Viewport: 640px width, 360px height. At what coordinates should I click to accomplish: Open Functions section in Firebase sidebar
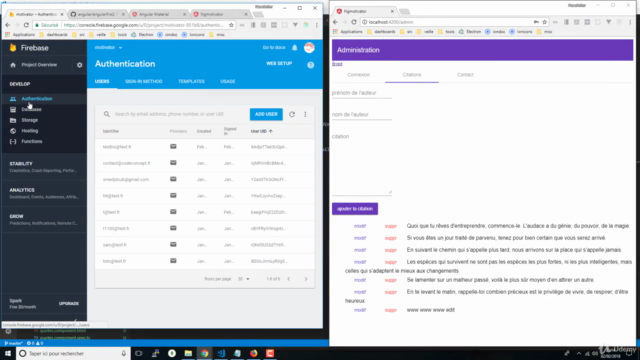pyautogui.click(x=31, y=142)
